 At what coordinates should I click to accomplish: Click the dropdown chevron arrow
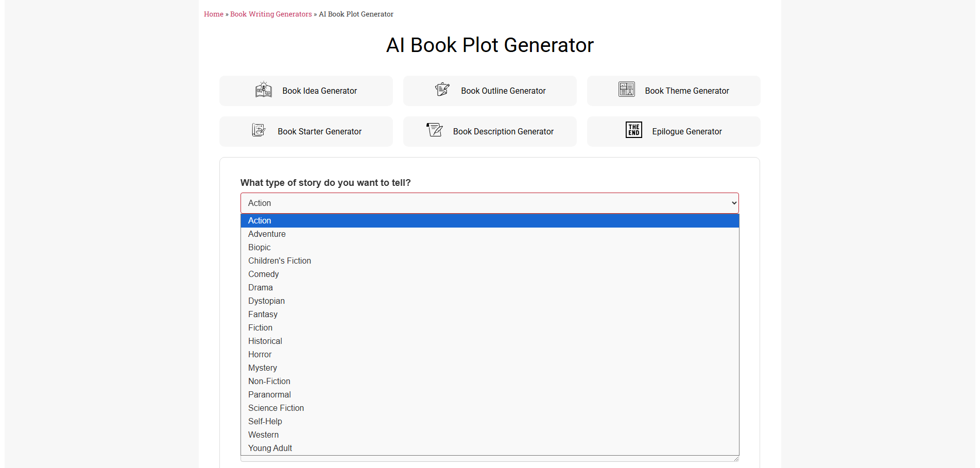[733, 203]
